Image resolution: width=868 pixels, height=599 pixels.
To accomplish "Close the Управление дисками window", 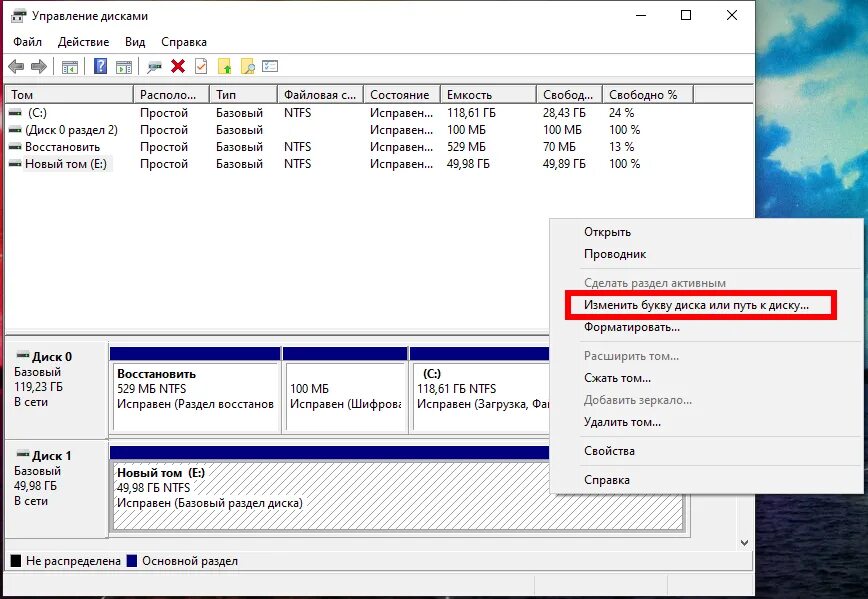I will 732,16.
